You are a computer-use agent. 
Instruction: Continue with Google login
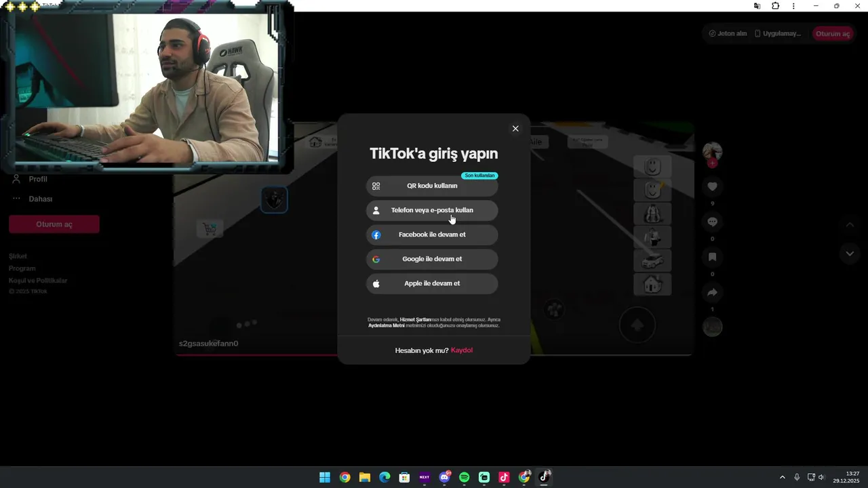(432, 259)
